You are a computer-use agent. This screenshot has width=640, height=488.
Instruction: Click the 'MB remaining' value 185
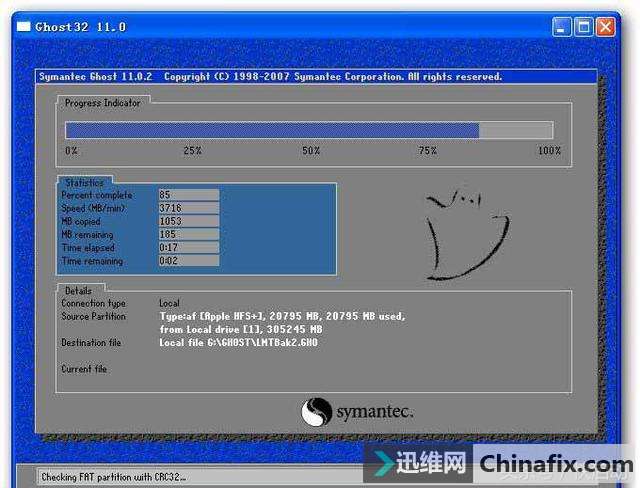pyautogui.click(x=189, y=234)
